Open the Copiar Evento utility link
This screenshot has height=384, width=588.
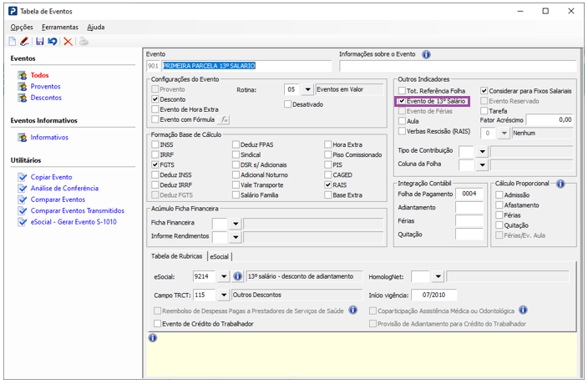click(51, 178)
